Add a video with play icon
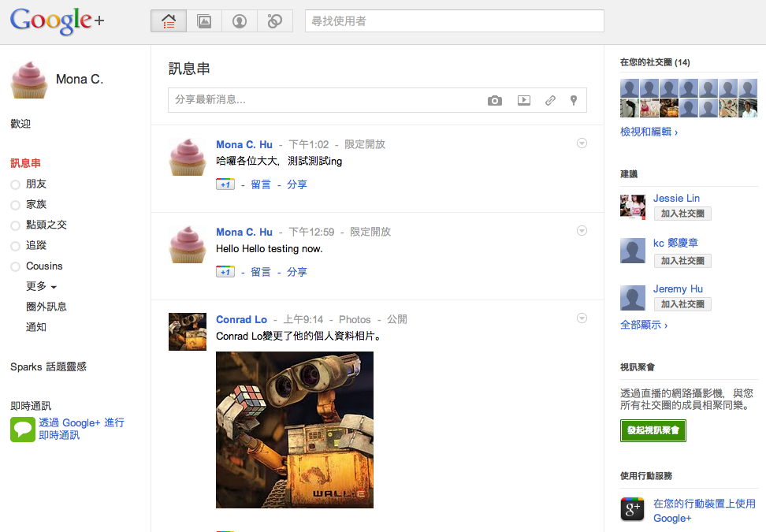Viewport: 766px width, 532px height. click(x=524, y=100)
